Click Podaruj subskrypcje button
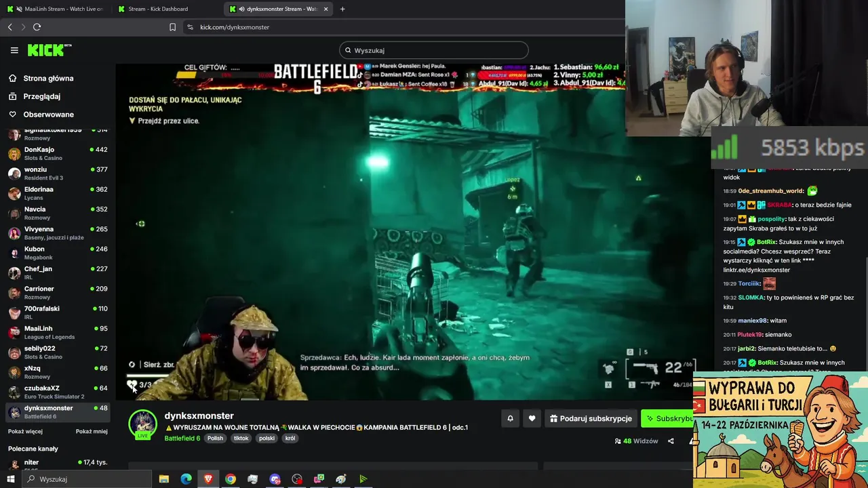868x488 pixels. 591,418
